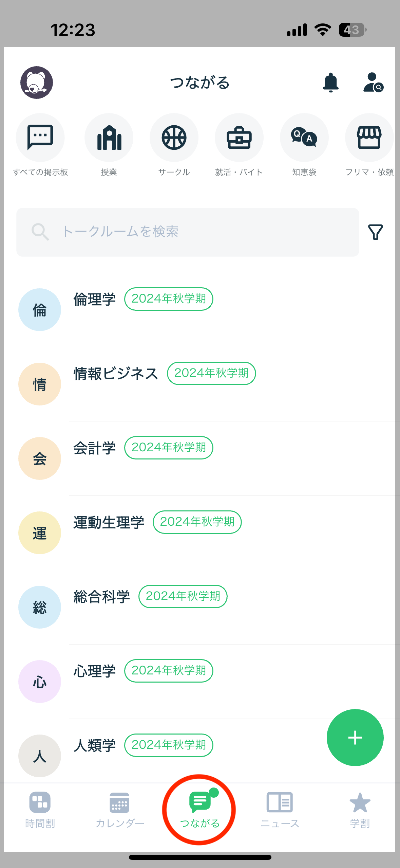Open すべての掲示板 speech bubble icon
Screen dimensions: 400x868
click(x=40, y=138)
